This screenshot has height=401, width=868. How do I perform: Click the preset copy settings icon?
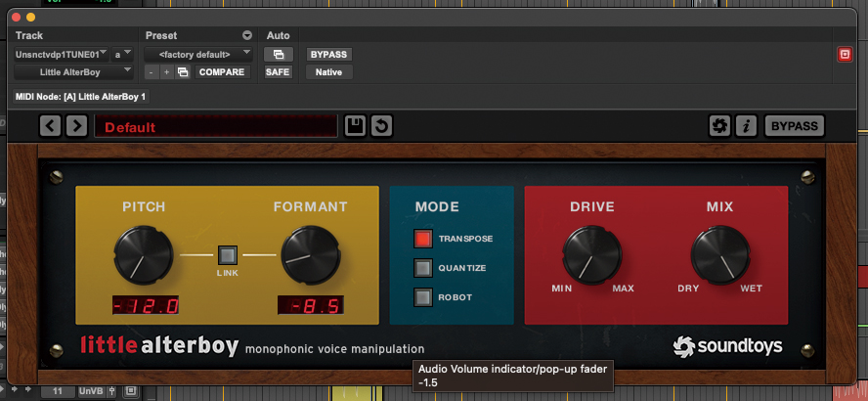pyautogui.click(x=183, y=72)
